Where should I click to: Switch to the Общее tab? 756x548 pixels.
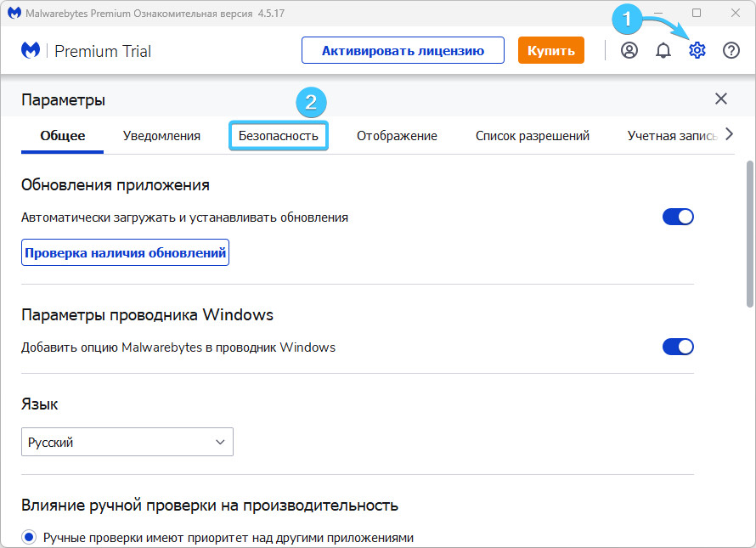[63, 136]
